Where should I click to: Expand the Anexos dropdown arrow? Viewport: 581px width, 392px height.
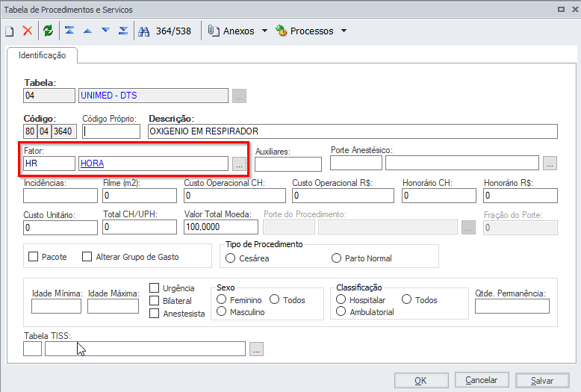click(264, 31)
